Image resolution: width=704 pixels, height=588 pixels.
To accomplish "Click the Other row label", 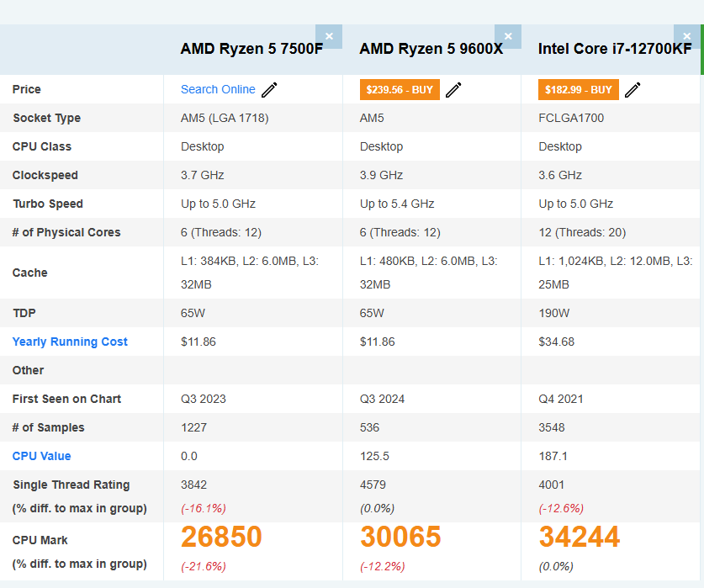I will [29, 370].
